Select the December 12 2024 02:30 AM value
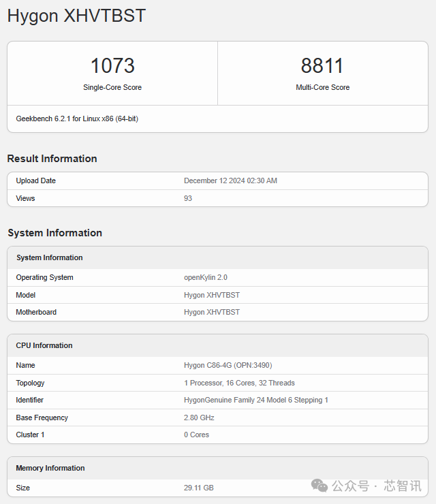The image size is (436, 504). pos(230,180)
